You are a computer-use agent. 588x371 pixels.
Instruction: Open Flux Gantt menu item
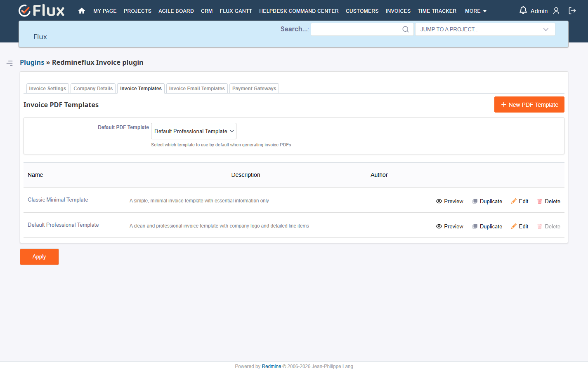tap(236, 11)
